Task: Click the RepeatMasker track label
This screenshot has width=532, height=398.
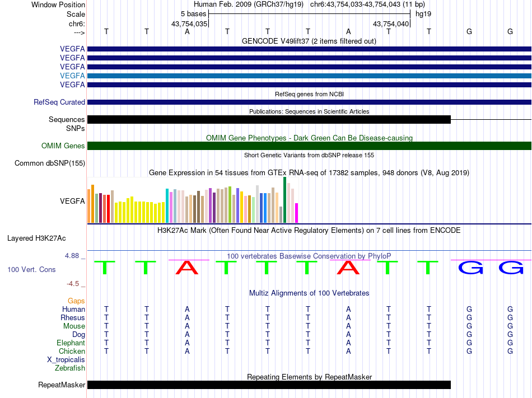Action: 62,385
